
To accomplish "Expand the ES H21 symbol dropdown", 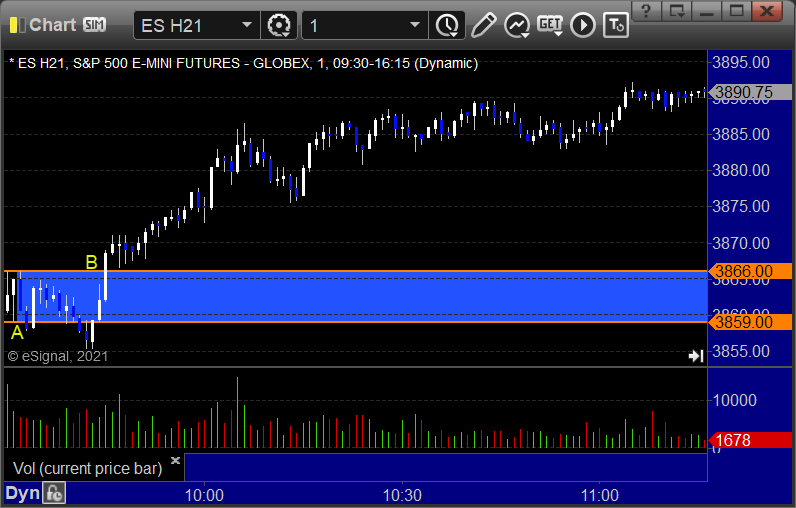I will click(247, 25).
